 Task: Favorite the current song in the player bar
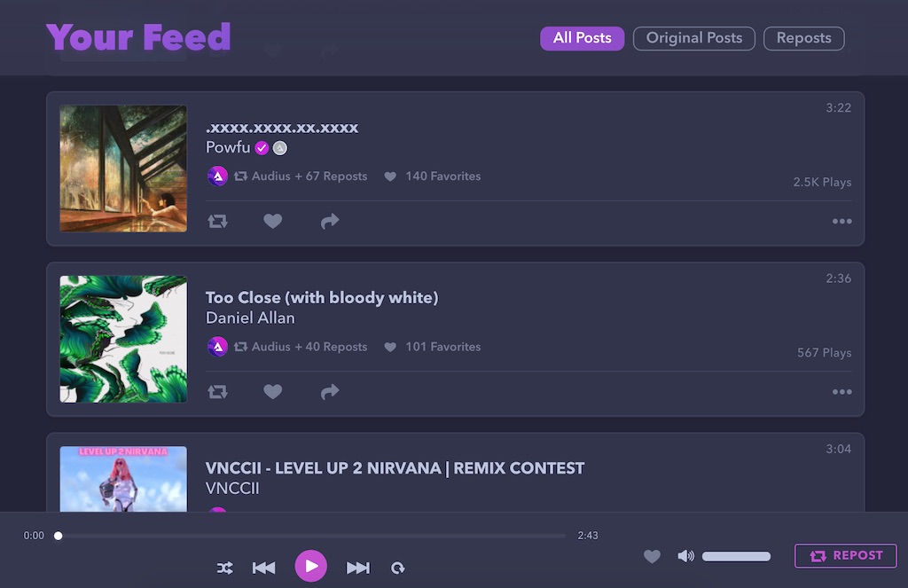click(652, 556)
